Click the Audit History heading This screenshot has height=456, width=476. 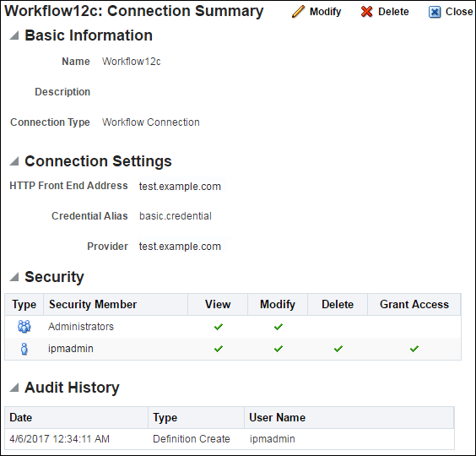[x=72, y=388]
